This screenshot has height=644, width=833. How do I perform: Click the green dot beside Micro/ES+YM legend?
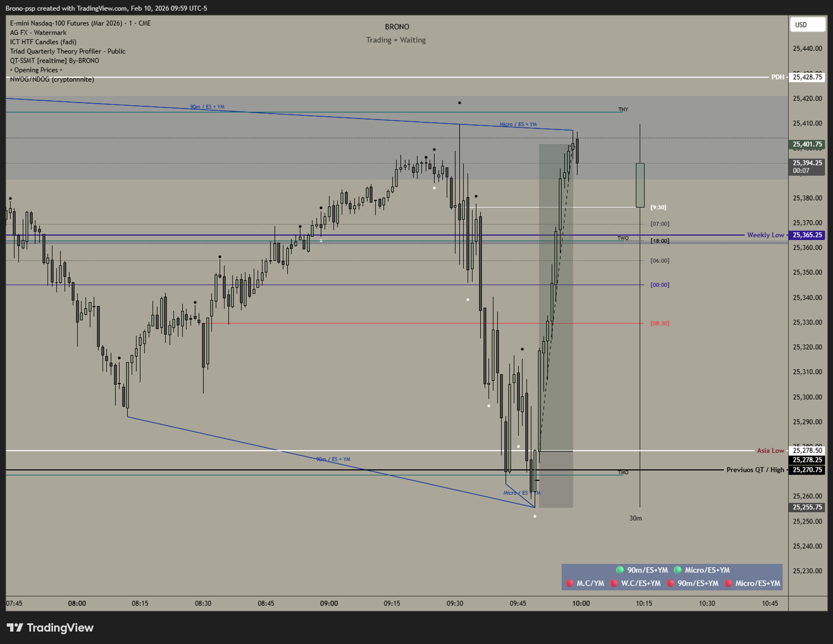click(677, 570)
